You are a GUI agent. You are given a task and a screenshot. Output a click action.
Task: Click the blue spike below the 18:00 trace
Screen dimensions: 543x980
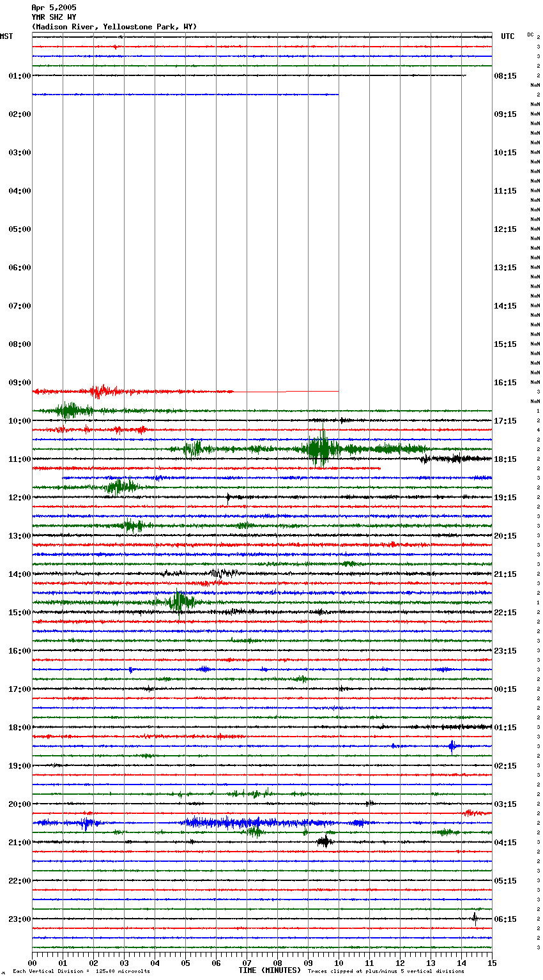tap(452, 746)
